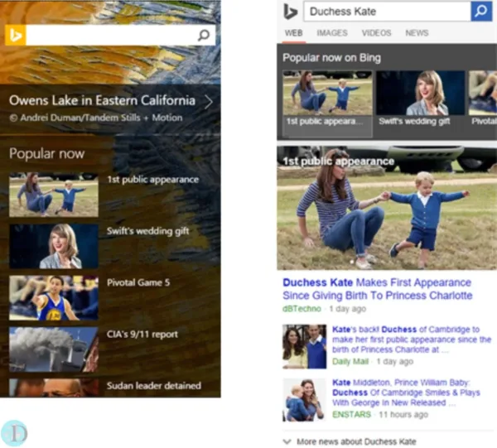This screenshot has width=497, height=448.
Task: Open the Owens Lake in Eastern California caption
Action: point(102,100)
